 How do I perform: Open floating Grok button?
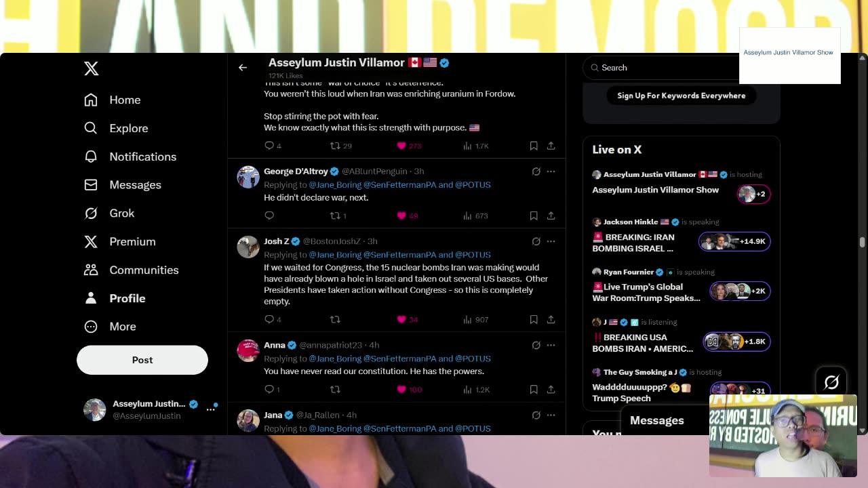click(831, 382)
